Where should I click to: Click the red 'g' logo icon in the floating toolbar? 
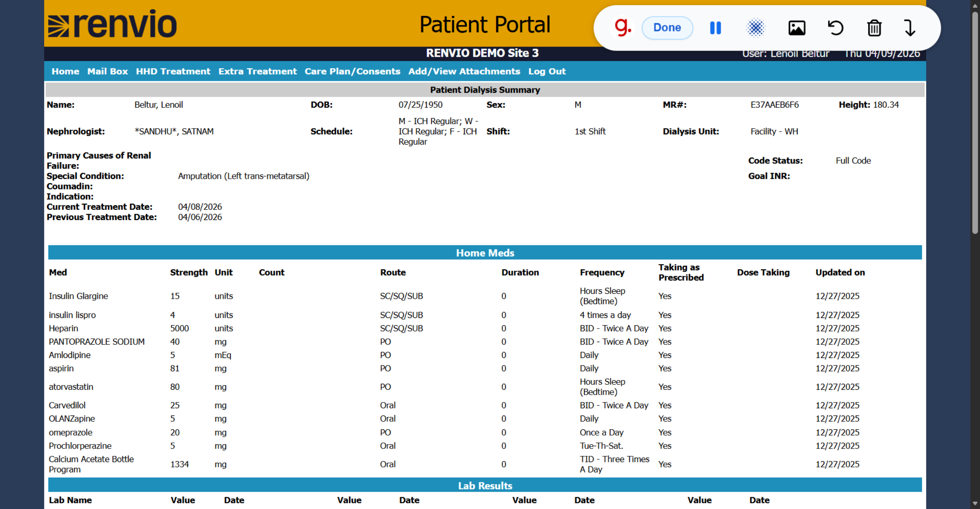(x=623, y=28)
